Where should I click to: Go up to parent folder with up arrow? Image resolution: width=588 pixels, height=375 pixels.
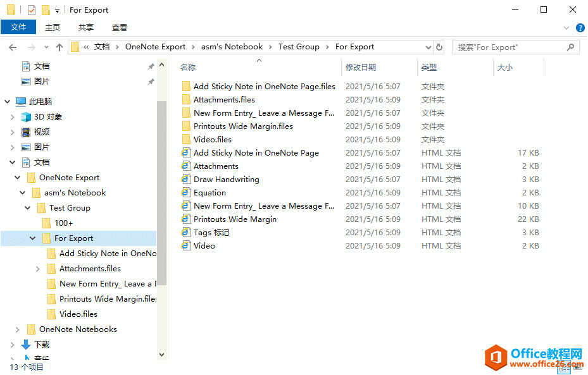[59, 46]
